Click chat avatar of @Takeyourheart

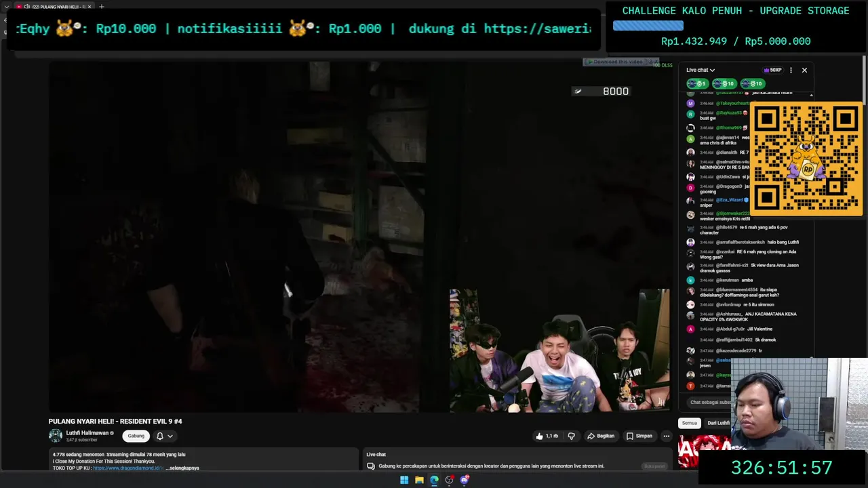pyautogui.click(x=690, y=103)
